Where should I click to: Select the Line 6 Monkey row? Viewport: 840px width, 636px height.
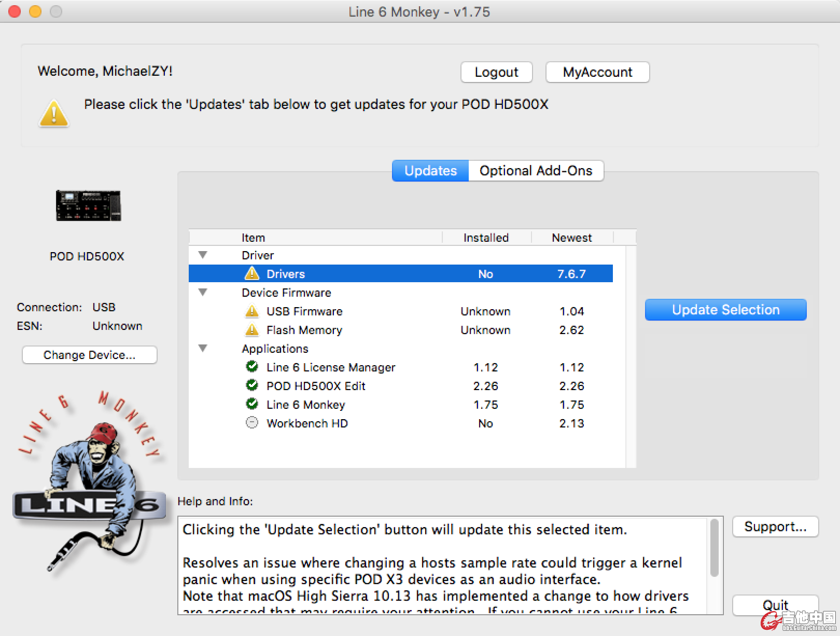point(401,405)
